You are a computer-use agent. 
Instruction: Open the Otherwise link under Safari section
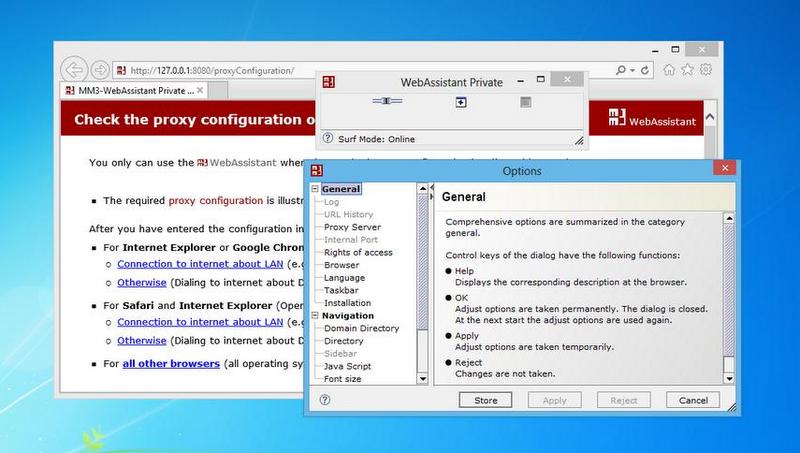(x=142, y=340)
